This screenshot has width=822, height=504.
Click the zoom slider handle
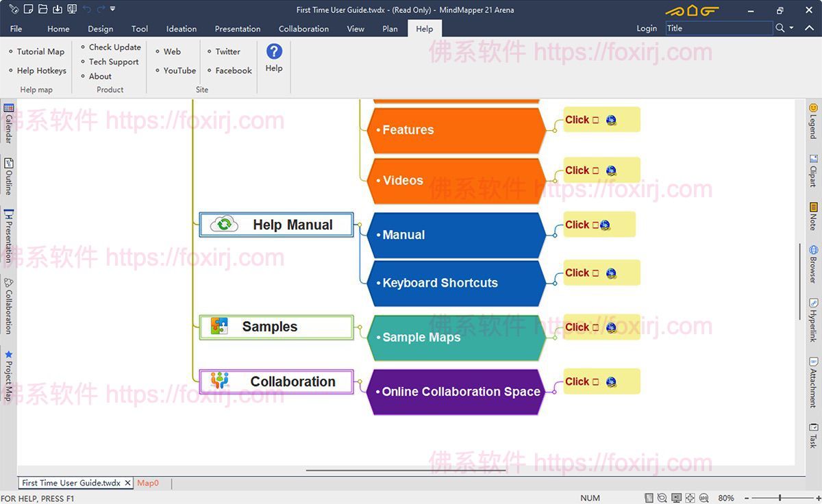click(x=780, y=498)
